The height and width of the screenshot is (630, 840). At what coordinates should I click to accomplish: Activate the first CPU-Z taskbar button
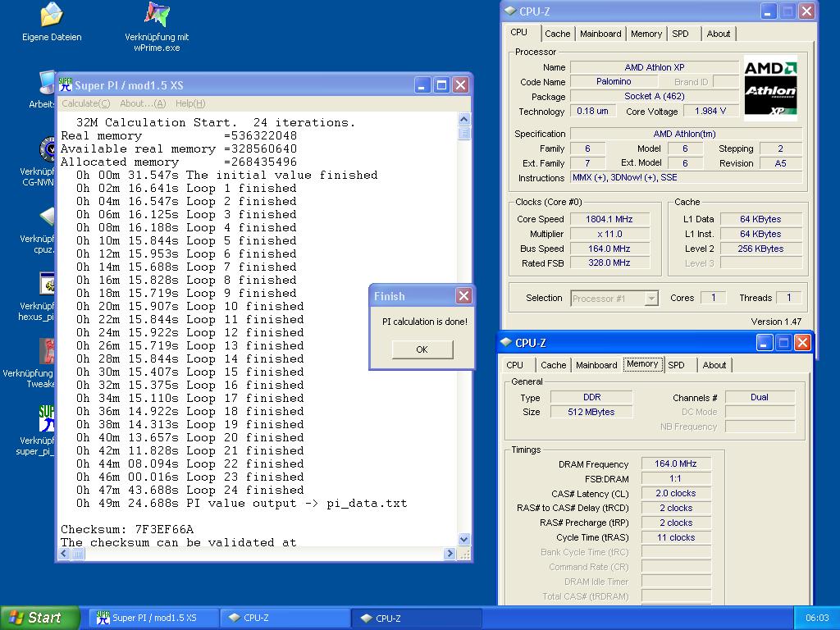tap(285, 618)
